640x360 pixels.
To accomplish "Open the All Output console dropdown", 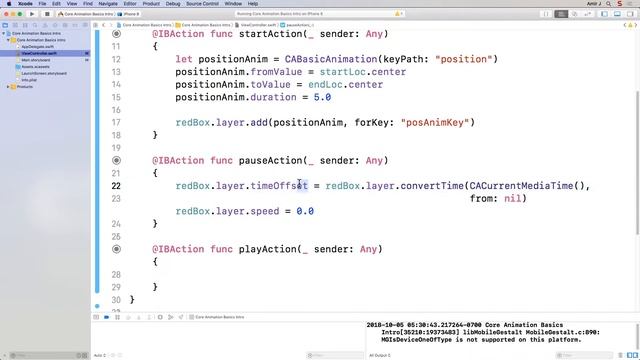I will (380, 356).
